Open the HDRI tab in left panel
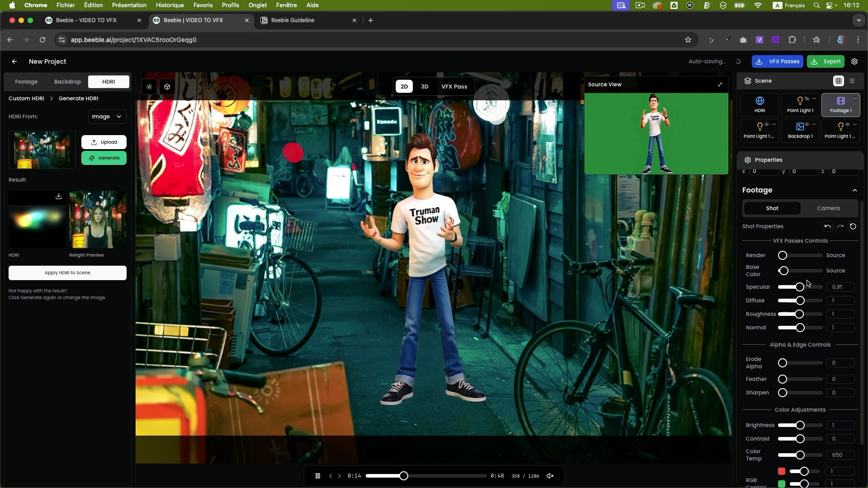Viewport: 868px width, 488px height. pyautogui.click(x=108, y=82)
